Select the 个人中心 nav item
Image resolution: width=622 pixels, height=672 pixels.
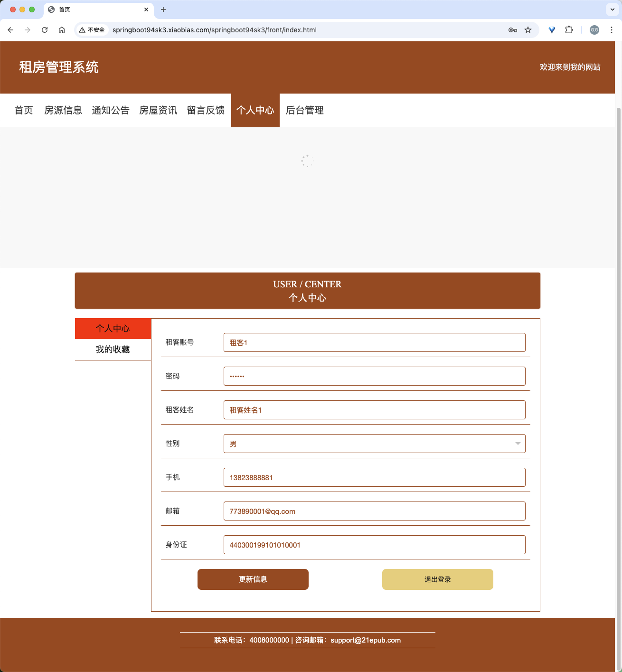click(255, 110)
